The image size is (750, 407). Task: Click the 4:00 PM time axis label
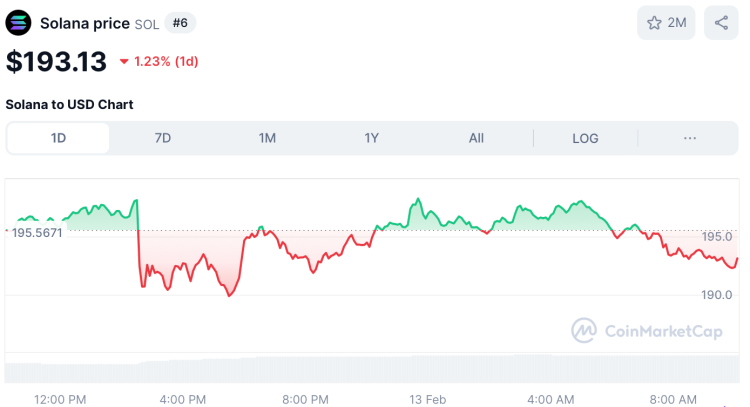click(x=182, y=398)
